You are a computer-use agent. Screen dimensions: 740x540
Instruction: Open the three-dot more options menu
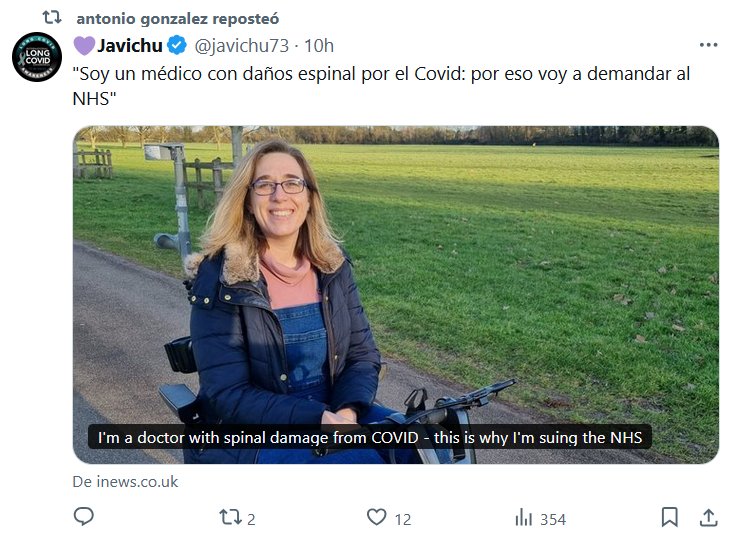click(x=708, y=45)
